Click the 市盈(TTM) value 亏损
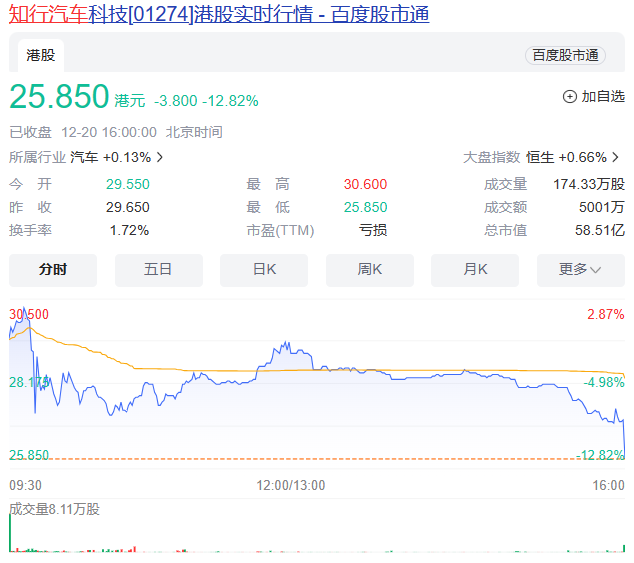This screenshot has width=634, height=563. [373, 231]
